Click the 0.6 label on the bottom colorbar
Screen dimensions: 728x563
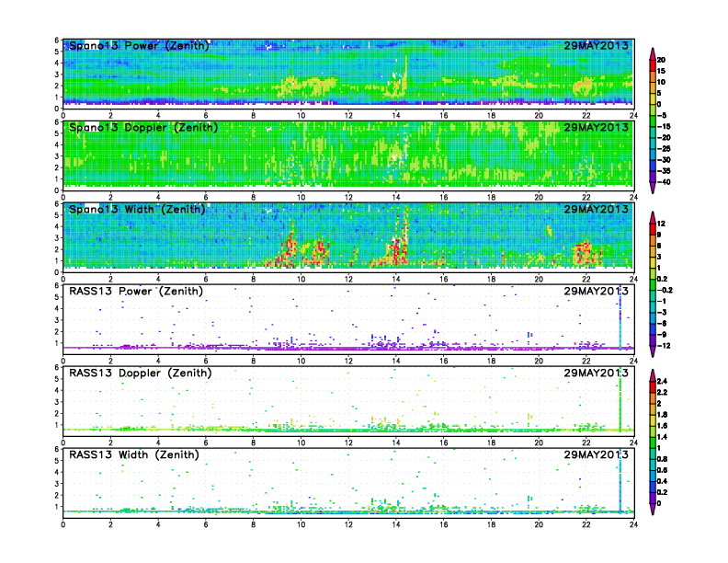pyautogui.click(x=662, y=470)
